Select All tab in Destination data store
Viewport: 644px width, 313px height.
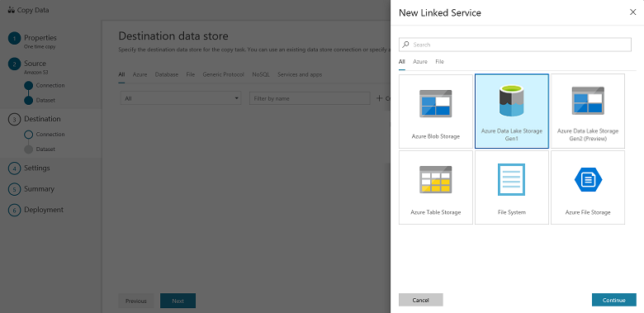(121, 75)
